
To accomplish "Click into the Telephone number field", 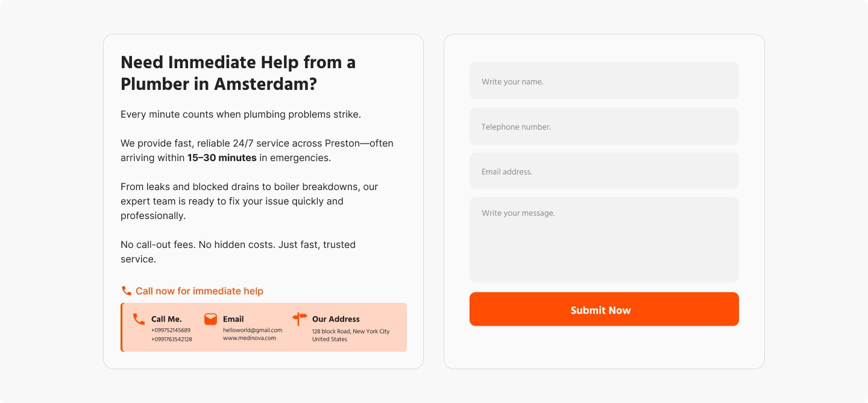I will click(x=604, y=126).
